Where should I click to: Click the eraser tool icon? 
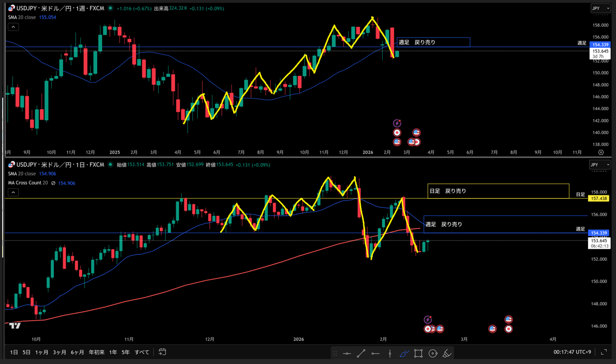click(447, 353)
